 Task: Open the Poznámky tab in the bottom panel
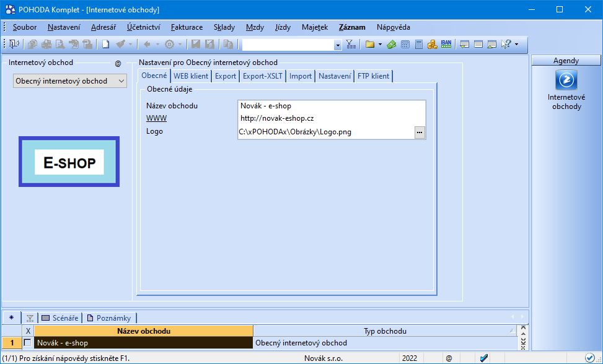(109, 318)
